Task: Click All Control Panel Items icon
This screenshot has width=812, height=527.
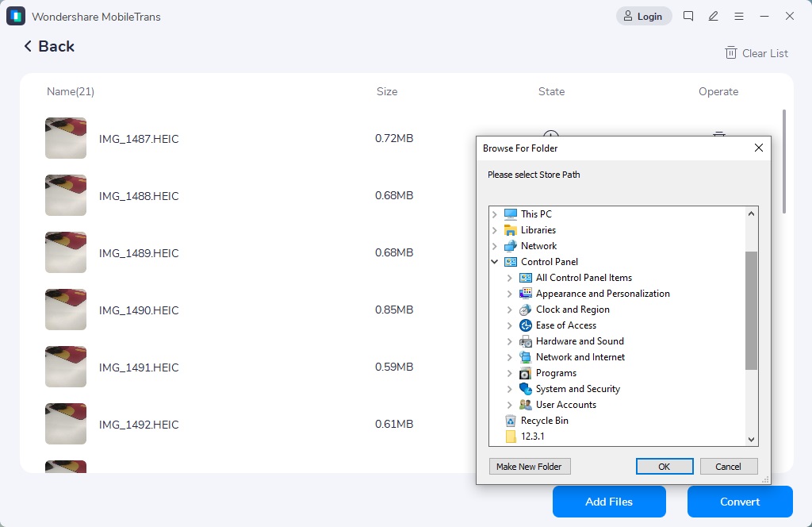Action: (x=526, y=278)
